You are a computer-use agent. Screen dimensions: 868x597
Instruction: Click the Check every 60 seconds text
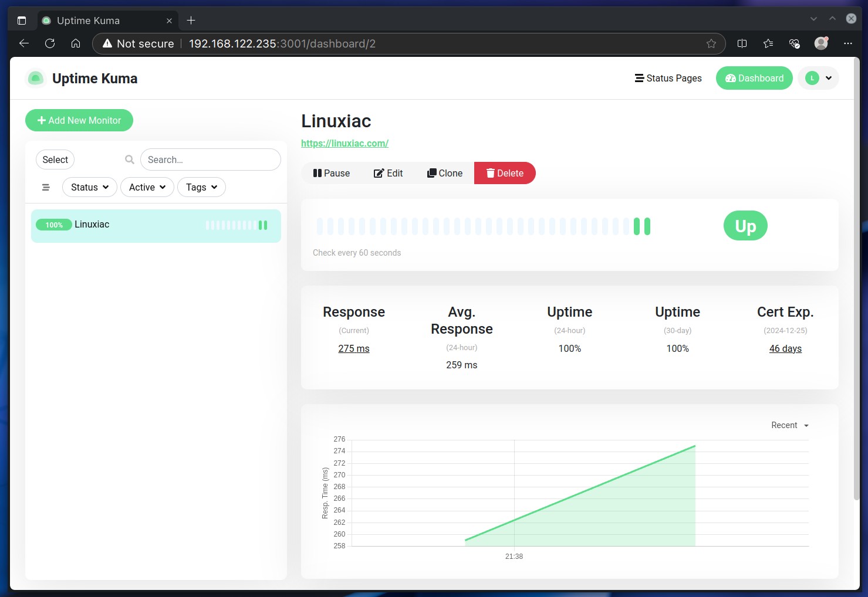tap(357, 253)
